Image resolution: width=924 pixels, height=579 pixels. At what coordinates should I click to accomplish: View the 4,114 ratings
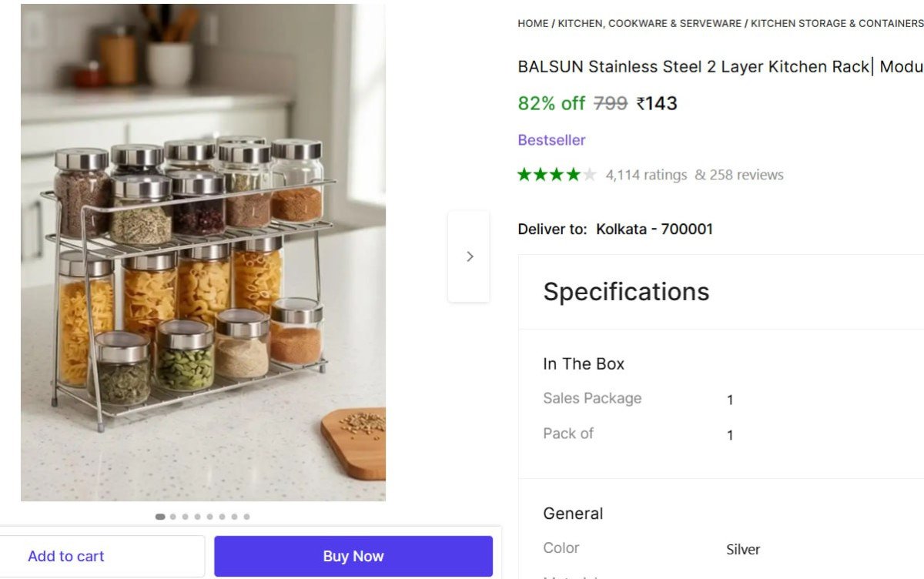click(x=646, y=175)
